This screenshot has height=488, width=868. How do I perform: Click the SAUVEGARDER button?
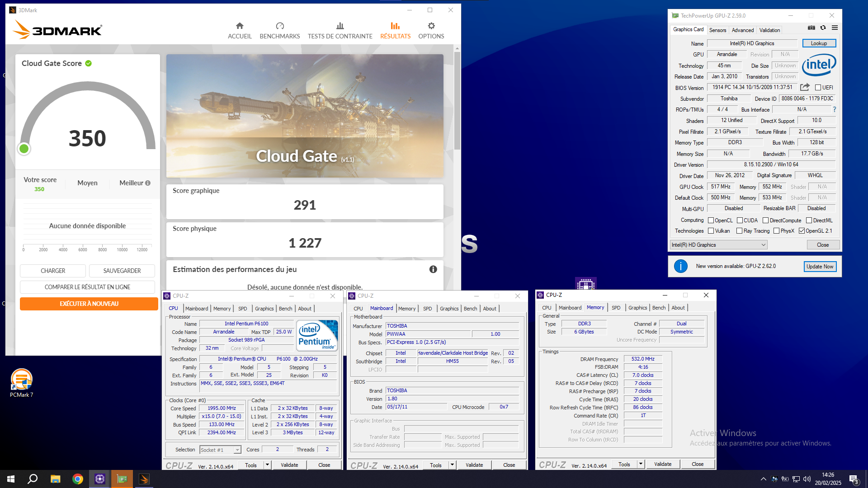pos(122,271)
